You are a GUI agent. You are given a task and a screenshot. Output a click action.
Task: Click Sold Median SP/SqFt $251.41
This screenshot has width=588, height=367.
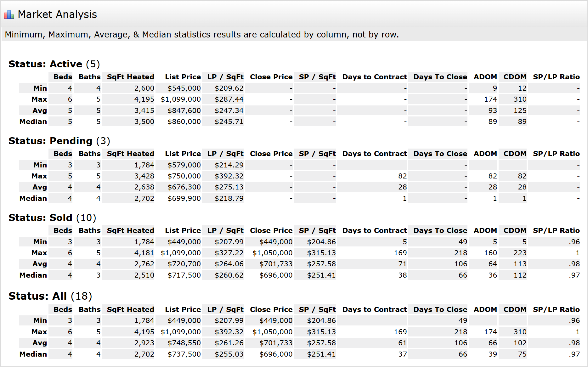321,275
